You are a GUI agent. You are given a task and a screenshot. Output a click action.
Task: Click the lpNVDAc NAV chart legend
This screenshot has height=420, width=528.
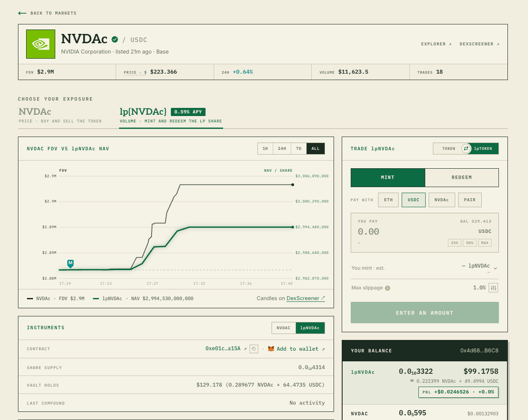[x=143, y=298]
